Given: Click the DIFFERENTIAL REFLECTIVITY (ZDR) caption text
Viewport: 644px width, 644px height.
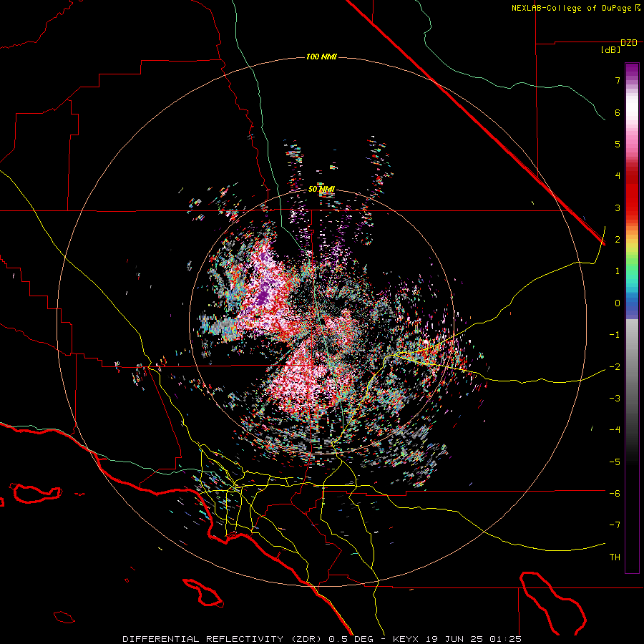Looking at the screenshot, I should click(223, 639).
